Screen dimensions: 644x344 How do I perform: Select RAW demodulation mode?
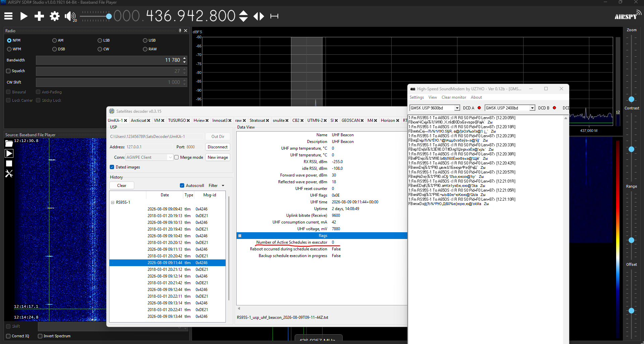[145, 49]
